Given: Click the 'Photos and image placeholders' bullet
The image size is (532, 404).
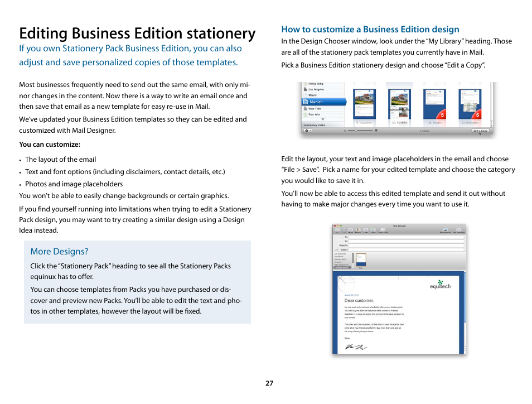Looking at the screenshot, I should click(74, 184).
